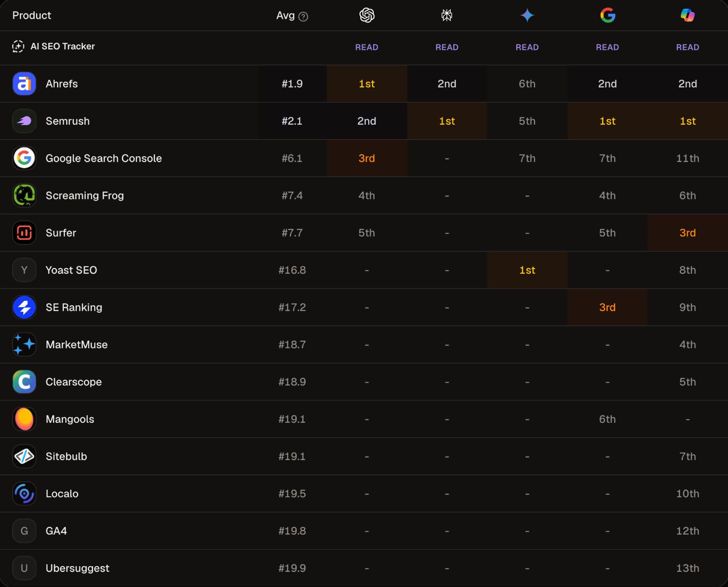Click Surfer average rank #7.7
This screenshot has width=728, height=587.
[x=292, y=232]
